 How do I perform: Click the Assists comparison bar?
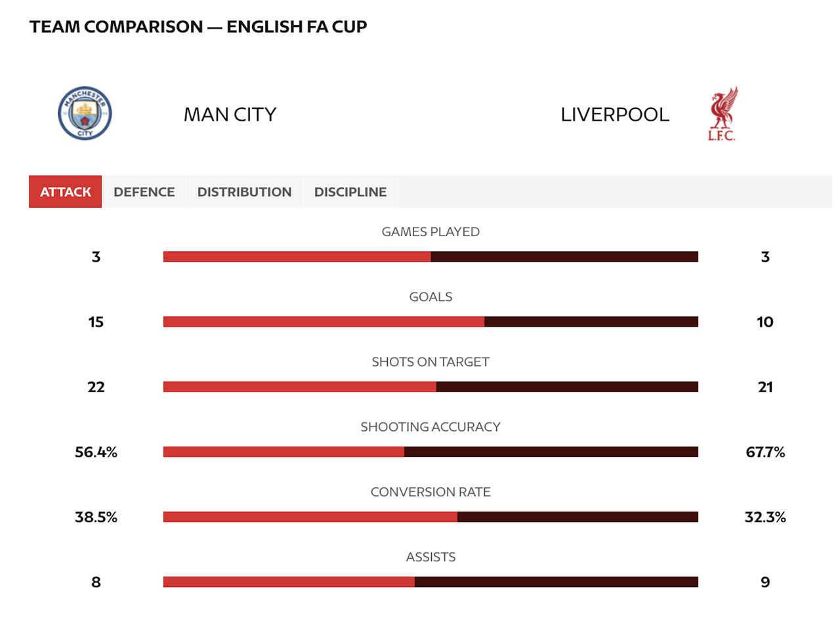point(430,582)
